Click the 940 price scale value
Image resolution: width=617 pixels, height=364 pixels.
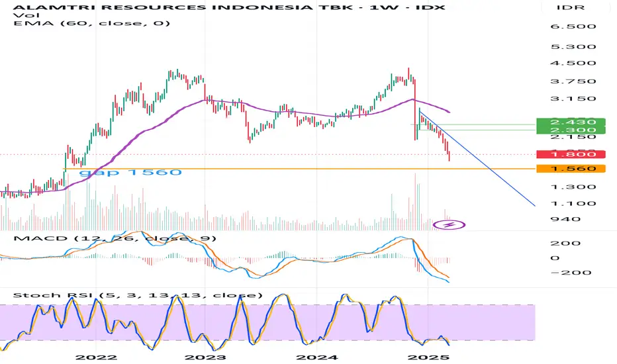(565, 219)
